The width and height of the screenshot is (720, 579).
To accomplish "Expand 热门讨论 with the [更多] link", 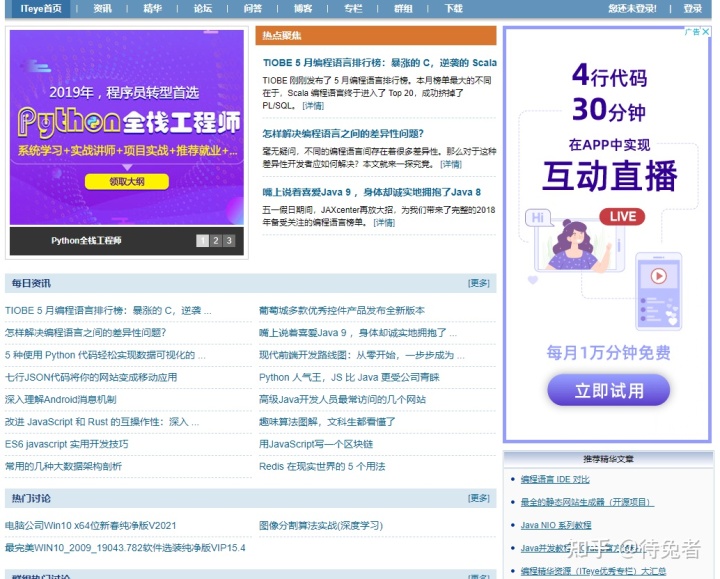I will [x=479, y=498].
